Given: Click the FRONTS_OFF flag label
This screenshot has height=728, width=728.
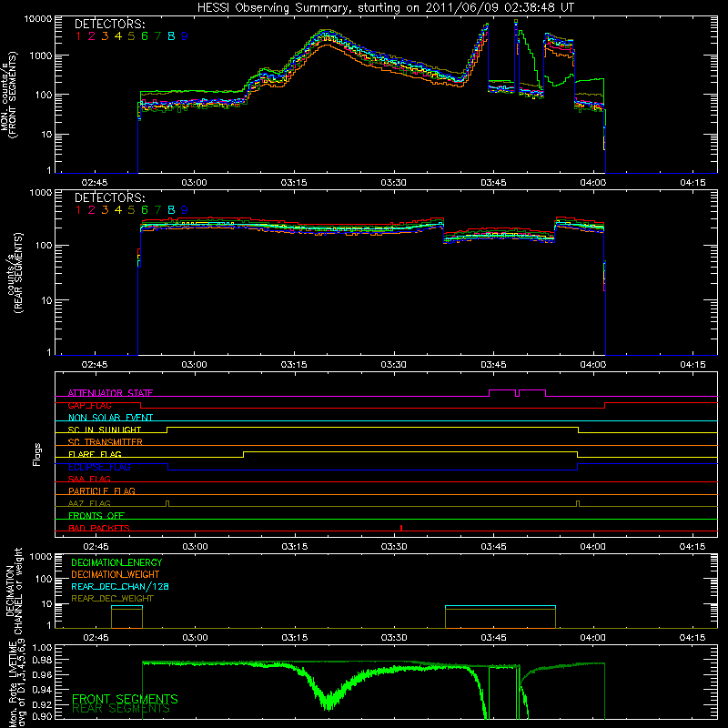Looking at the screenshot, I should coord(96,515).
